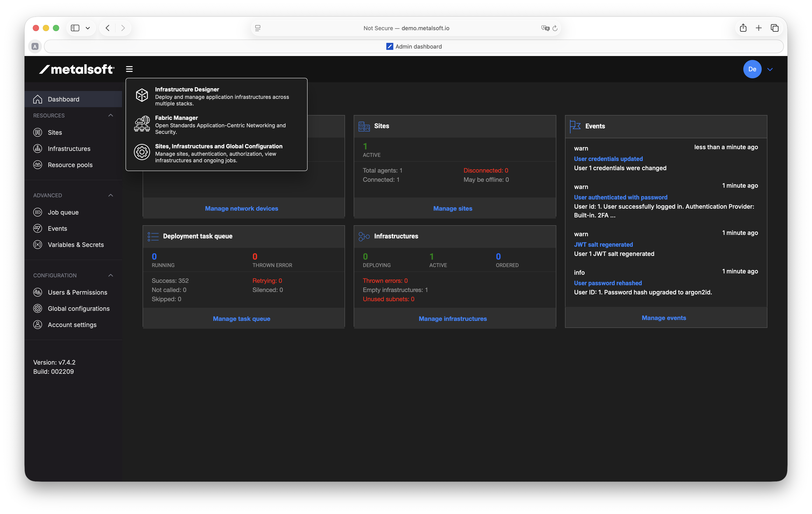This screenshot has height=514, width=812.
Task: Click the Sites card building icon
Action: coord(364,126)
